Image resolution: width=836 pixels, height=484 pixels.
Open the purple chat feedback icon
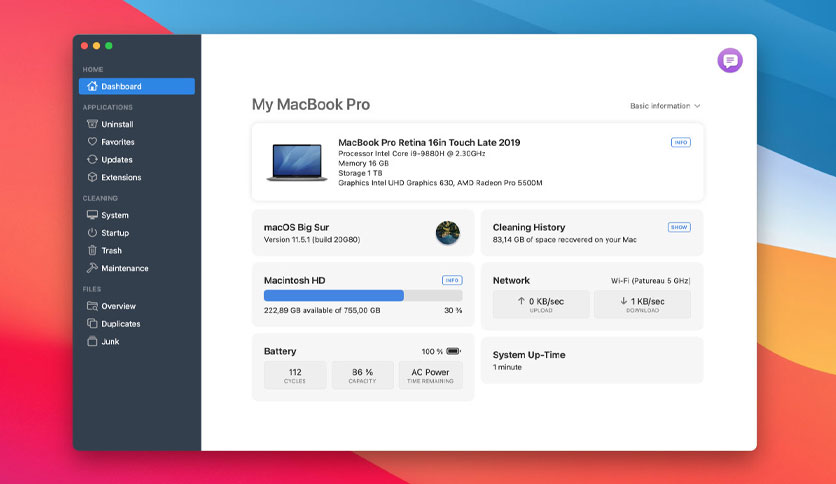click(x=730, y=61)
